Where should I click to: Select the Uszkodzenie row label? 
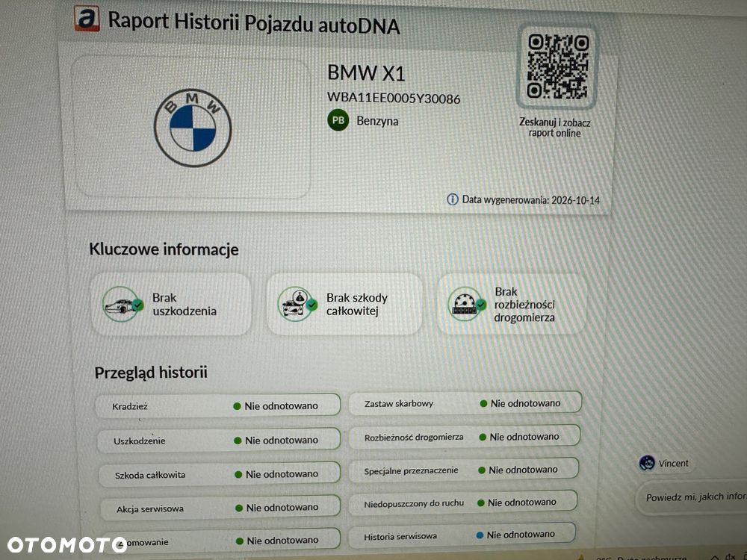(140, 441)
